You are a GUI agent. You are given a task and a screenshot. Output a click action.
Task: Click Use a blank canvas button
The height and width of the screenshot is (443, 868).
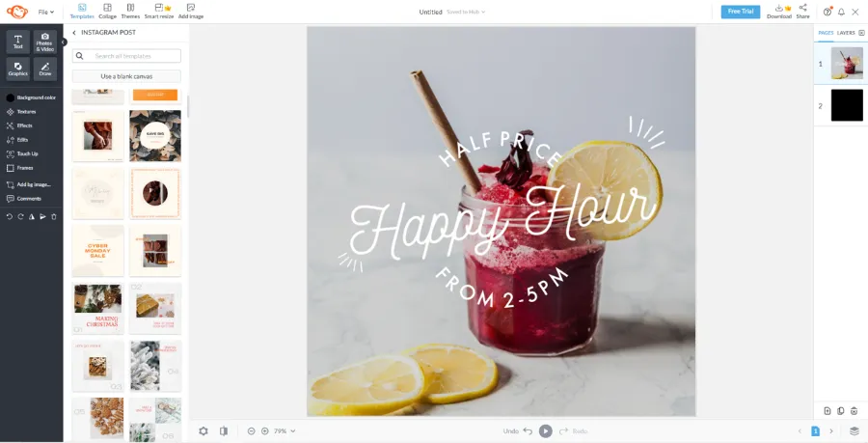(x=126, y=76)
